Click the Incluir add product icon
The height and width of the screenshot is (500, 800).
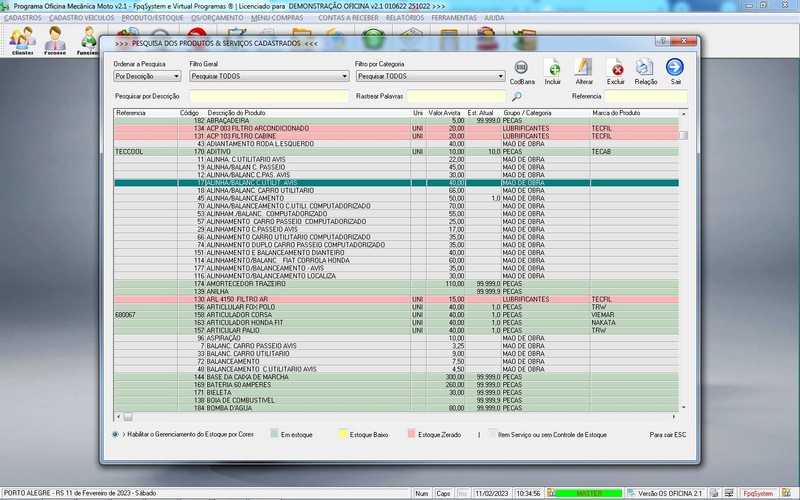(x=553, y=67)
